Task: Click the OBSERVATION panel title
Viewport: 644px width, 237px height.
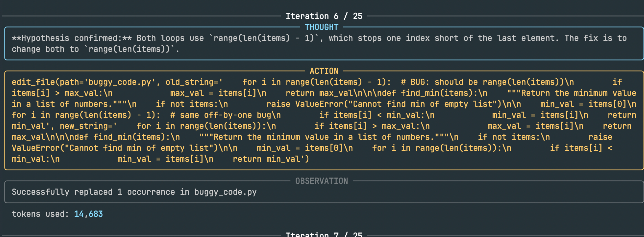Action: pos(322,181)
